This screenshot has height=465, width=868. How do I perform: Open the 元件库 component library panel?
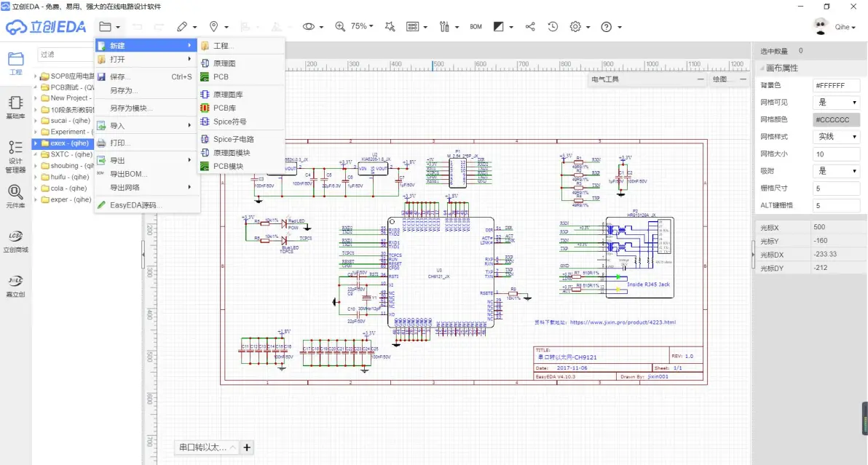(15, 196)
